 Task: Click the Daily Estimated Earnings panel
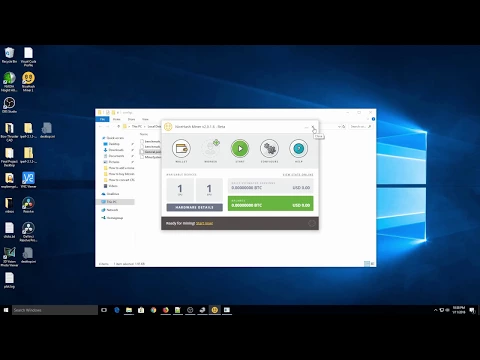pyautogui.click(x=270, y=186)
